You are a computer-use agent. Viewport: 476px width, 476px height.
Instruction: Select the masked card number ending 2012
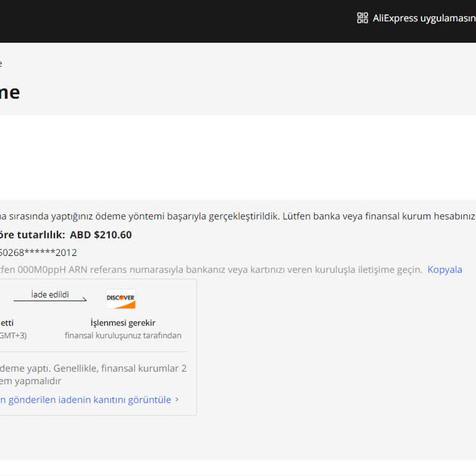coord(38,253)
